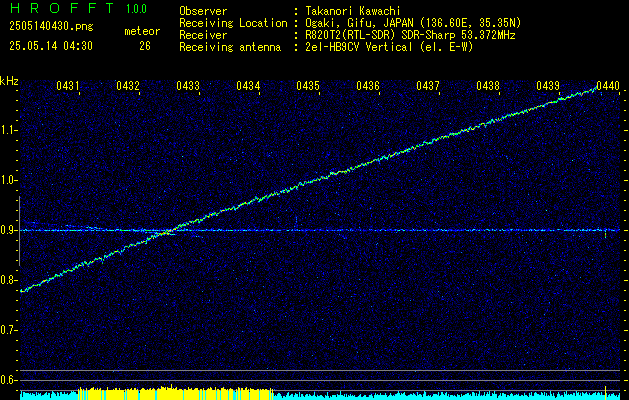The image size is (629, 400).
Task: Click the Receiving Location label
Action: 233,23
